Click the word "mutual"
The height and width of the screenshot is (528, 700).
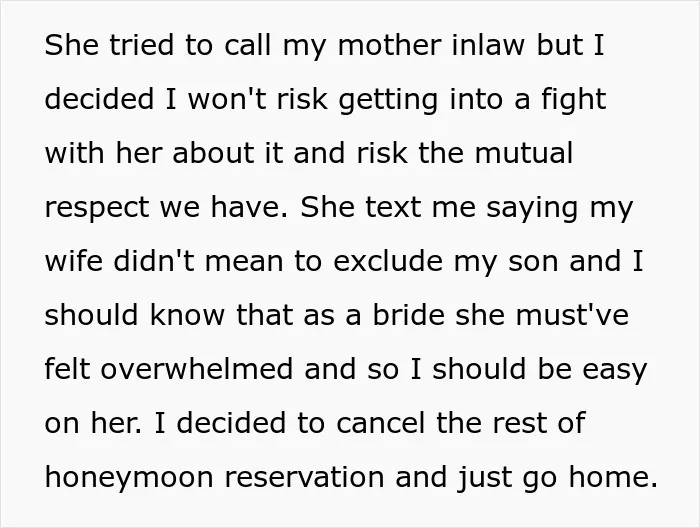click(x=523, y=153)
